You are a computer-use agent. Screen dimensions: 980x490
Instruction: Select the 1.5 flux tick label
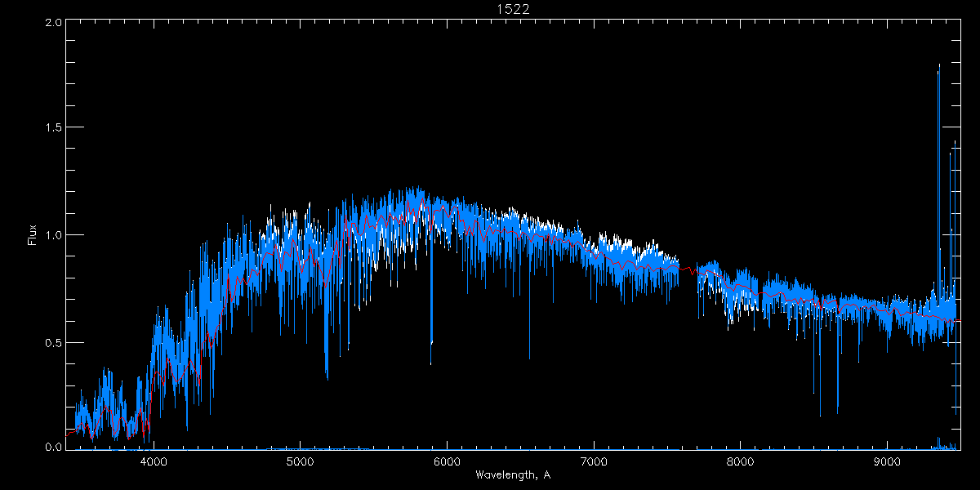click(52, 128)
